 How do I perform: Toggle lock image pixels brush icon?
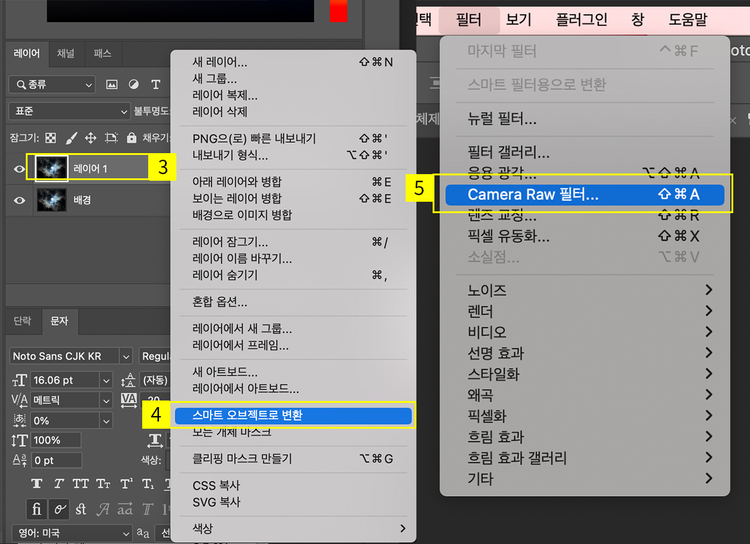pyautogui.click(x=71, y=138)
